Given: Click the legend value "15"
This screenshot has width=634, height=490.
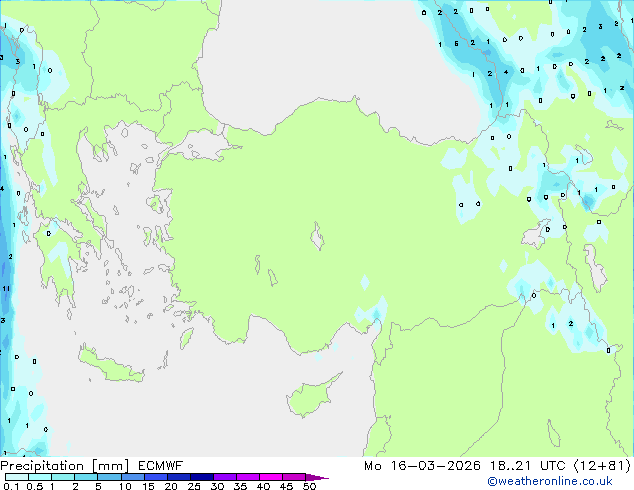Looking at the screenshot, I should pos(148,486).
